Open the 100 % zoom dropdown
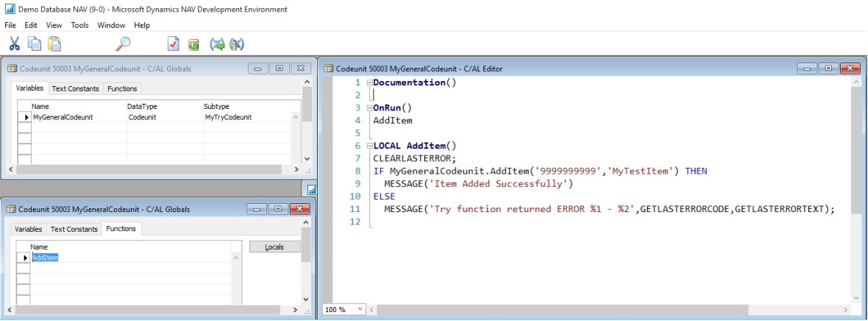868x321 pixels. point(360,310)
